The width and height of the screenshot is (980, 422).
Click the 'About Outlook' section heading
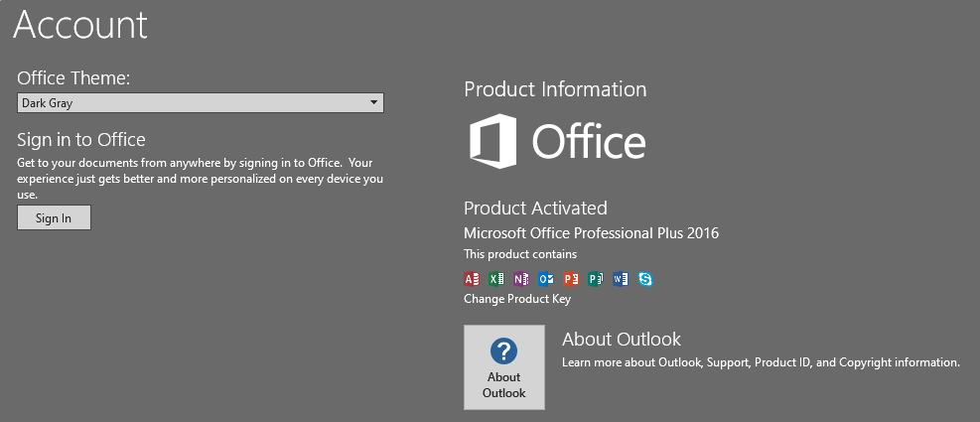[622, 339]
